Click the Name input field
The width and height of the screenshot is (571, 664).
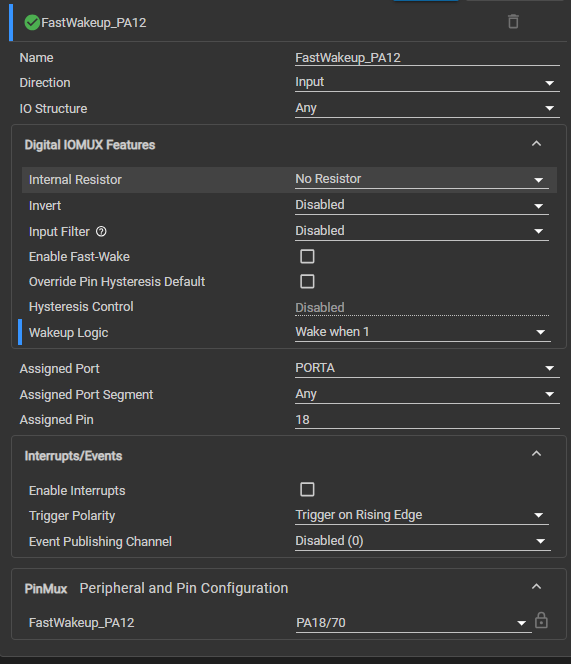tap(427, 58)
